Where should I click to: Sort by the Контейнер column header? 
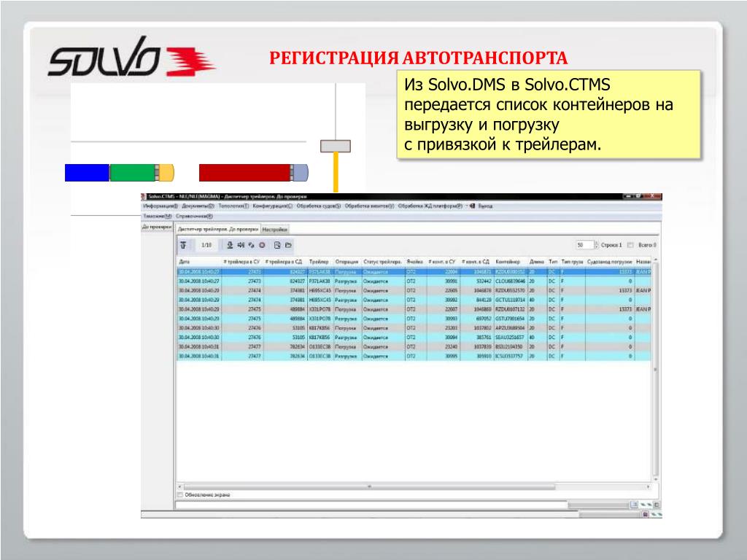coord(510,262)
